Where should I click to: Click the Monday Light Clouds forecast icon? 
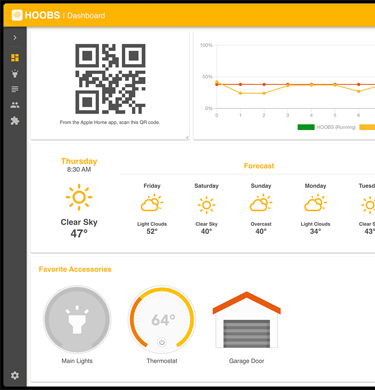(x=315, y=203)
